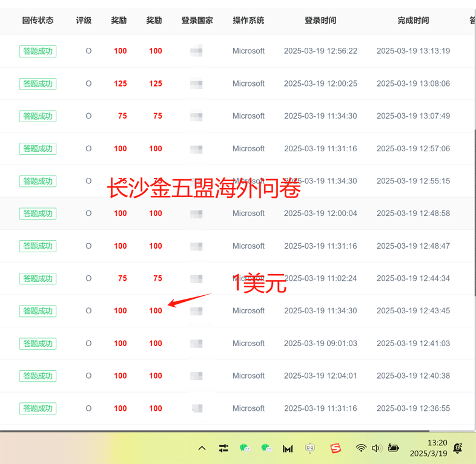Sort by the 评级 column header

(84, 21)
